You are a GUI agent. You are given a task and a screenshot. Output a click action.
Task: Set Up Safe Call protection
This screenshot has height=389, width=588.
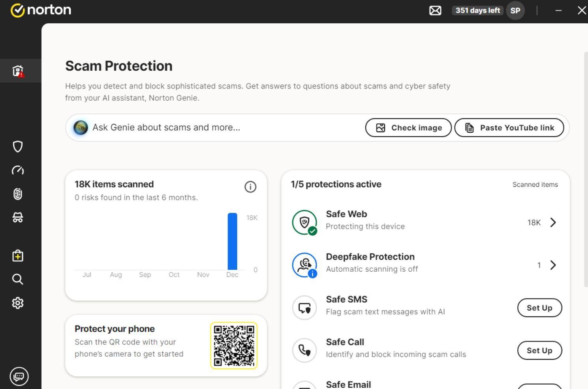pos(539,350)
